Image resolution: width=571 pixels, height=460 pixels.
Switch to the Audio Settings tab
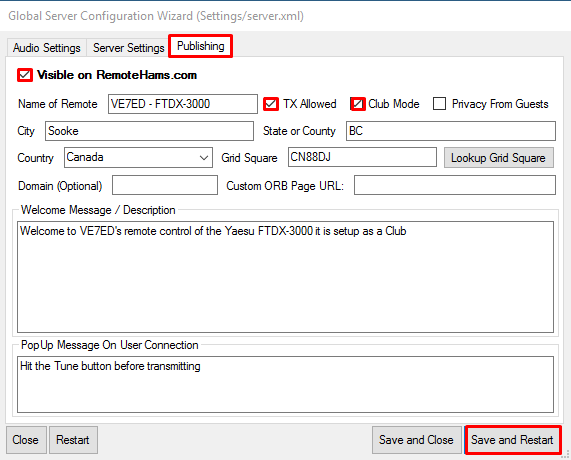coord(47,48)
